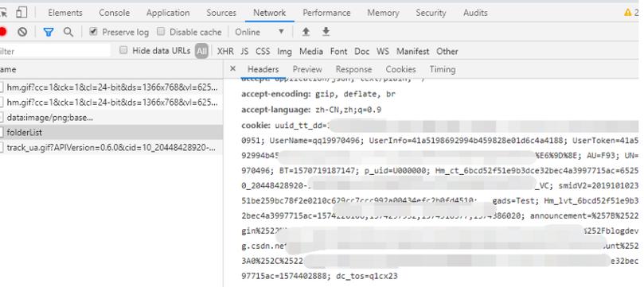Select the data:image/png;base request row

click(111, 117)
